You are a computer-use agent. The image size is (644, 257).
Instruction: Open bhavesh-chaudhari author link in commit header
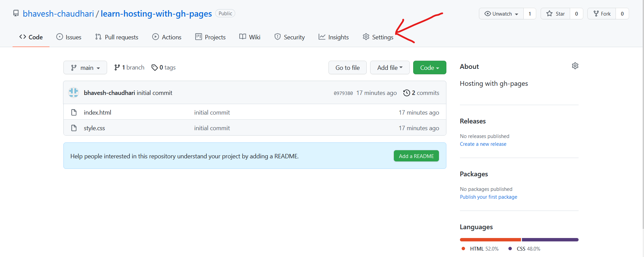[109, 93]
